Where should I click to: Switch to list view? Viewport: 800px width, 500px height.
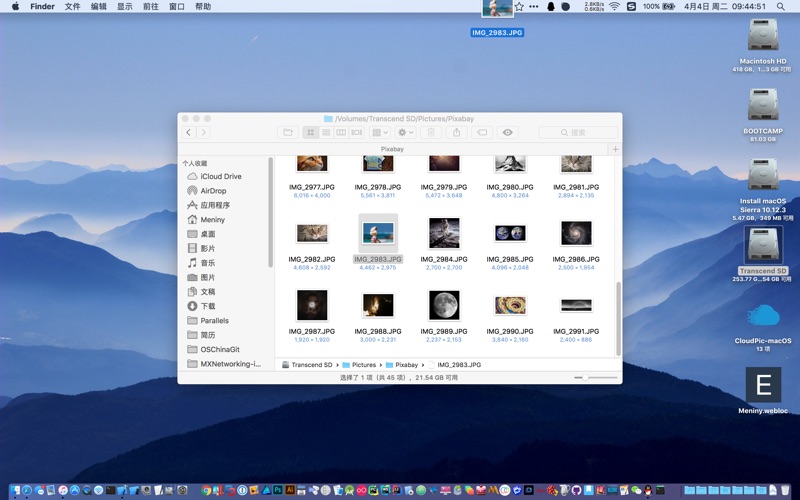(326, 133)
